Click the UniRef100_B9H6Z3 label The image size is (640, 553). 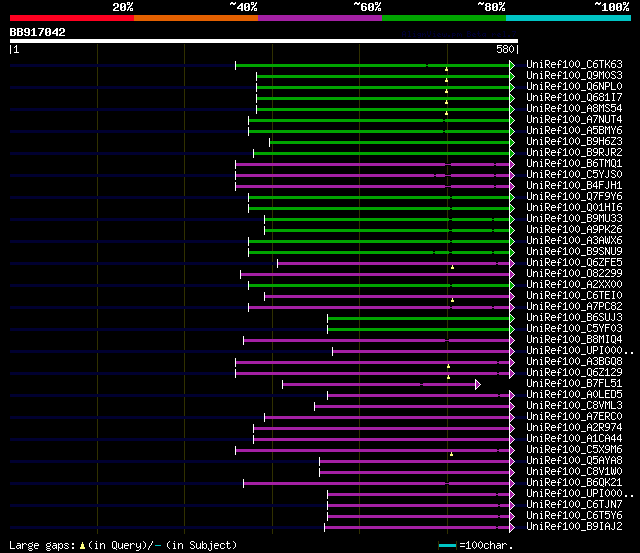point(574,142)
